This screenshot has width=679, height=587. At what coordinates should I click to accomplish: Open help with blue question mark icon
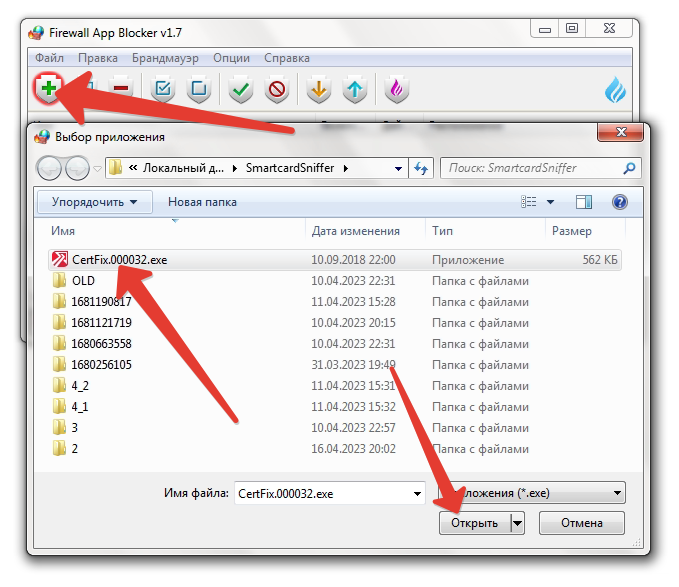(x=620, y=202)
